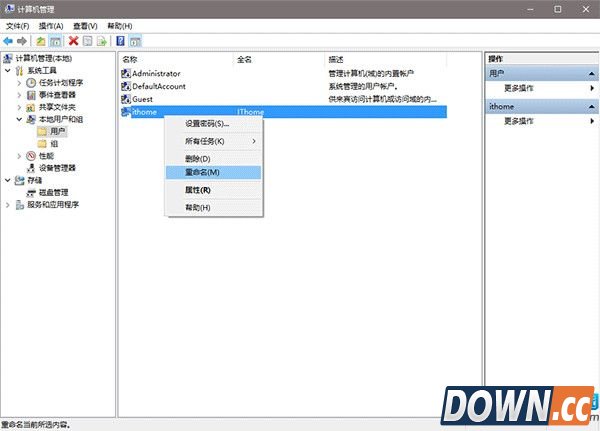Screen dimensions: 600x431
Task: Open the 文件(F) menu
Action: (18, 26)
